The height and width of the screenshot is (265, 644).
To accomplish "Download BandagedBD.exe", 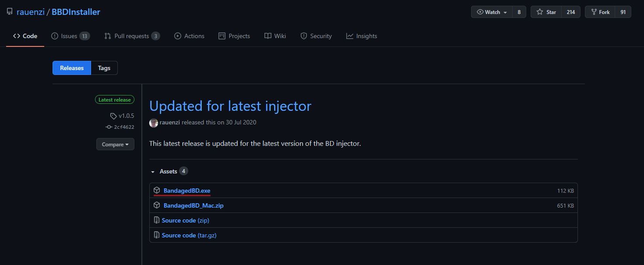I will [x=187, y=191].
